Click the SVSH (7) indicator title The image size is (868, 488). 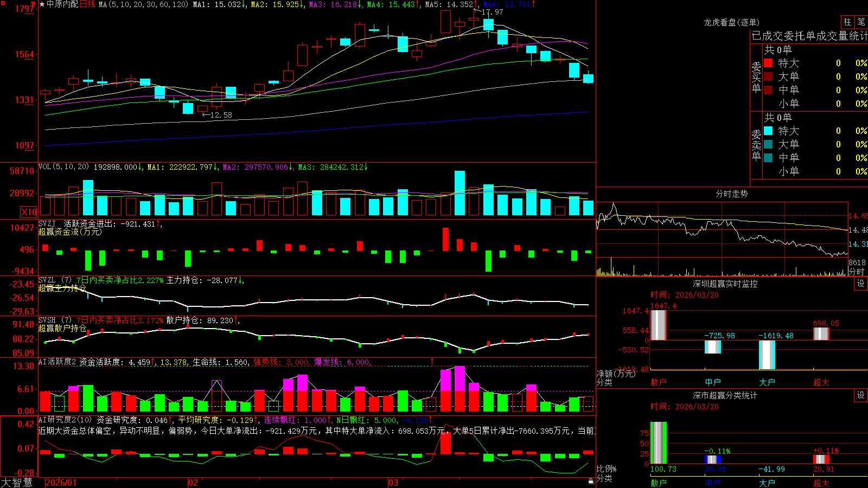[55, 320]
